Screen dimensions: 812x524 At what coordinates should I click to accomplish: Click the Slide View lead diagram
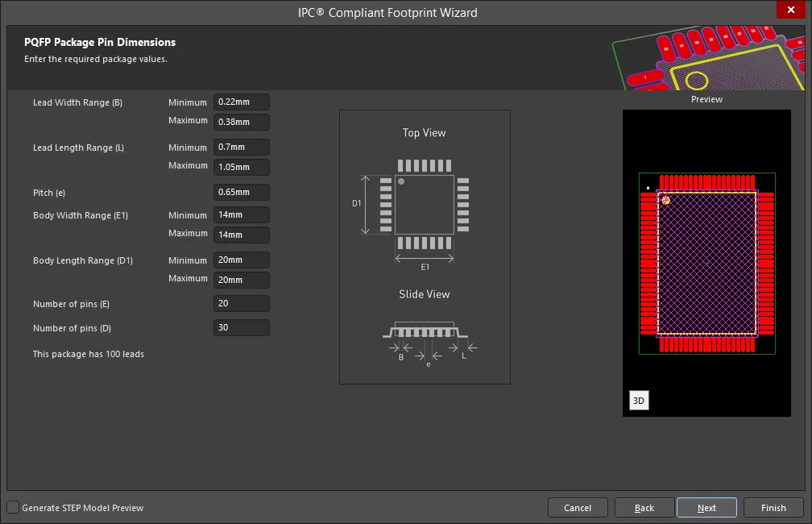click(x=429, y=344)
